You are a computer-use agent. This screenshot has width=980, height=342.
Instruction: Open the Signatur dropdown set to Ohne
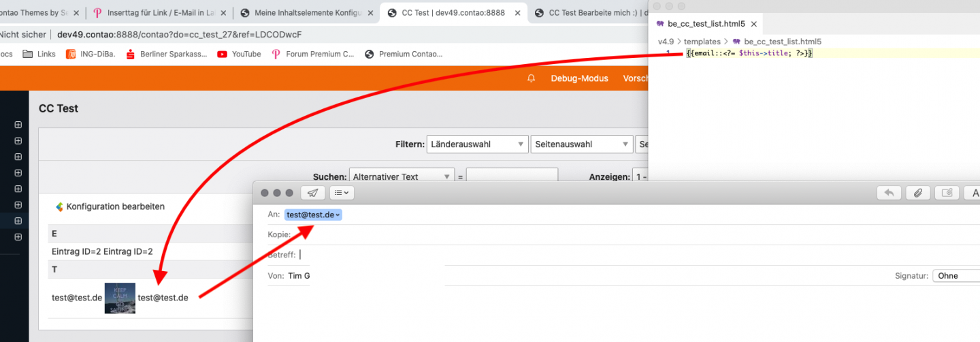[x=955, y=276]
